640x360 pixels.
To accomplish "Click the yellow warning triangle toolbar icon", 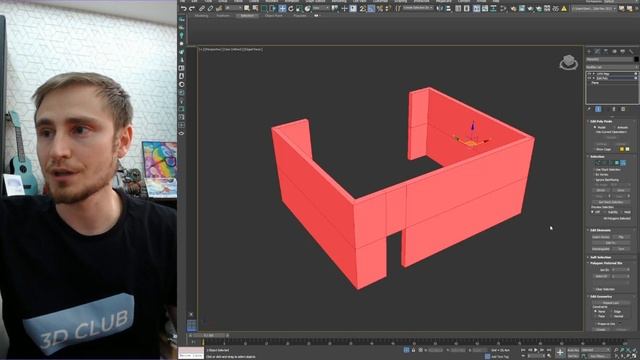I will 564,9.
